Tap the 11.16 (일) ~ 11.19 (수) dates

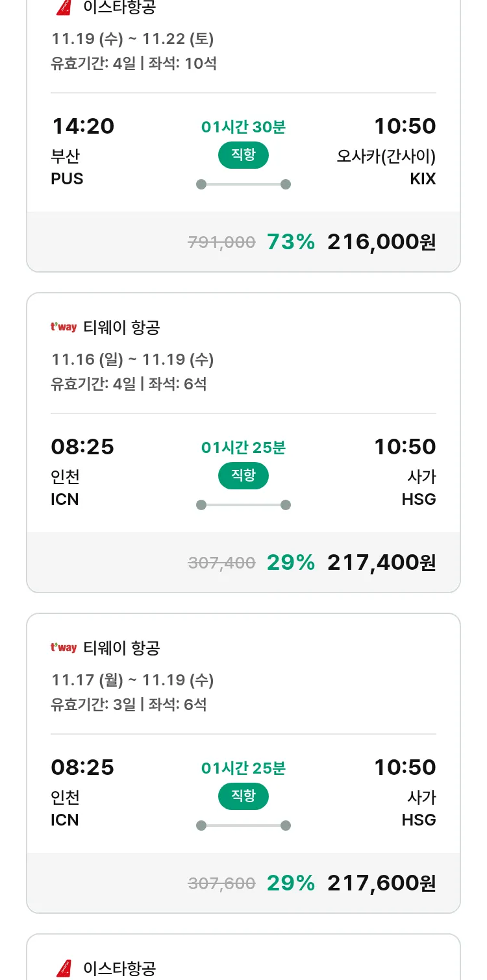pyautogui.click(x=132, y=360)
